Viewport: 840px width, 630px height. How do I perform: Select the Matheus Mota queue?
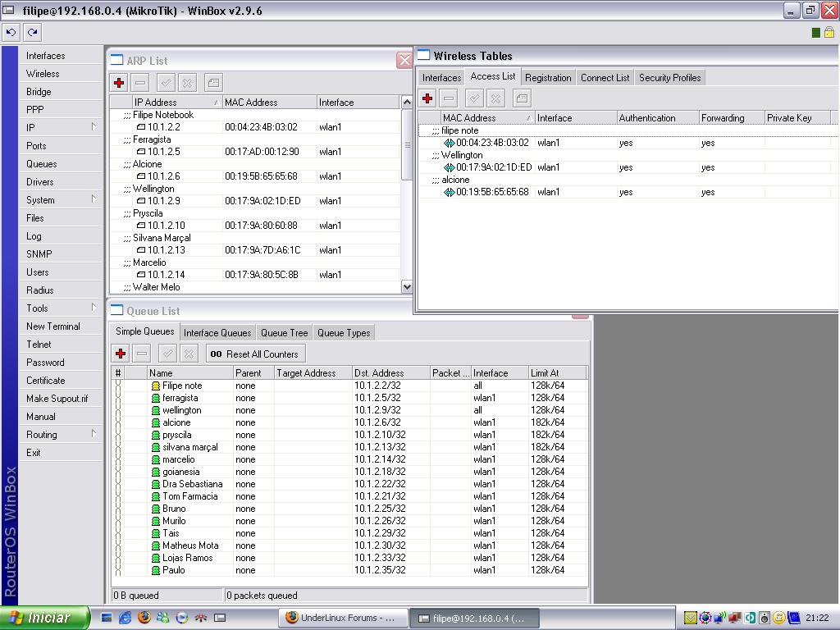coord(351,546)
